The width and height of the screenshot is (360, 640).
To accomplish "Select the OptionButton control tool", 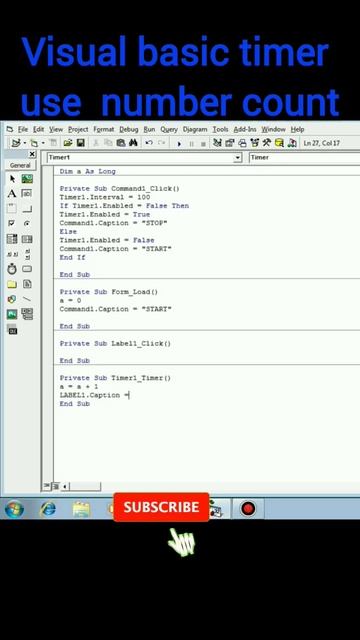I will (x=27, y=223).
